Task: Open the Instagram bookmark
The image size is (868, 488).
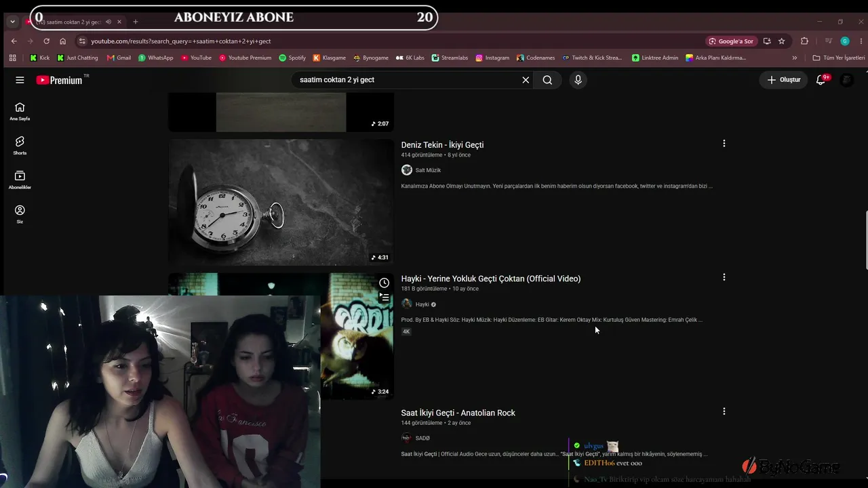Action: [x=492, y=58]
